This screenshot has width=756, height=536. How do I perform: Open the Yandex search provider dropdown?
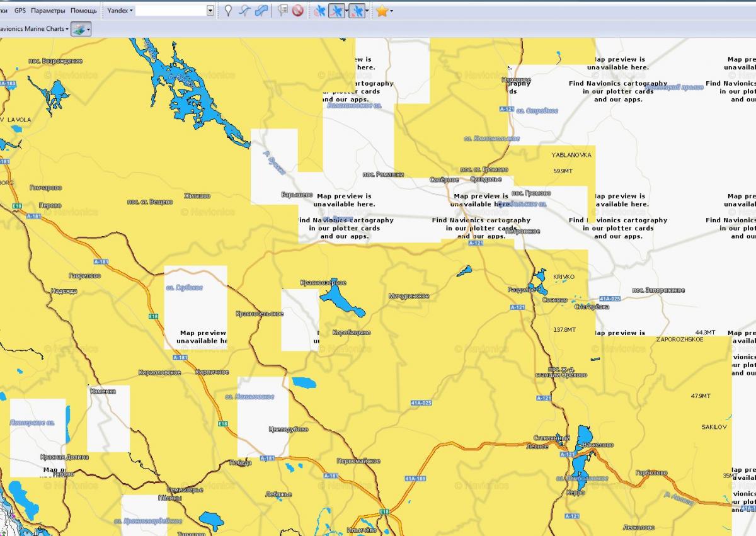(x=120, y=11)
